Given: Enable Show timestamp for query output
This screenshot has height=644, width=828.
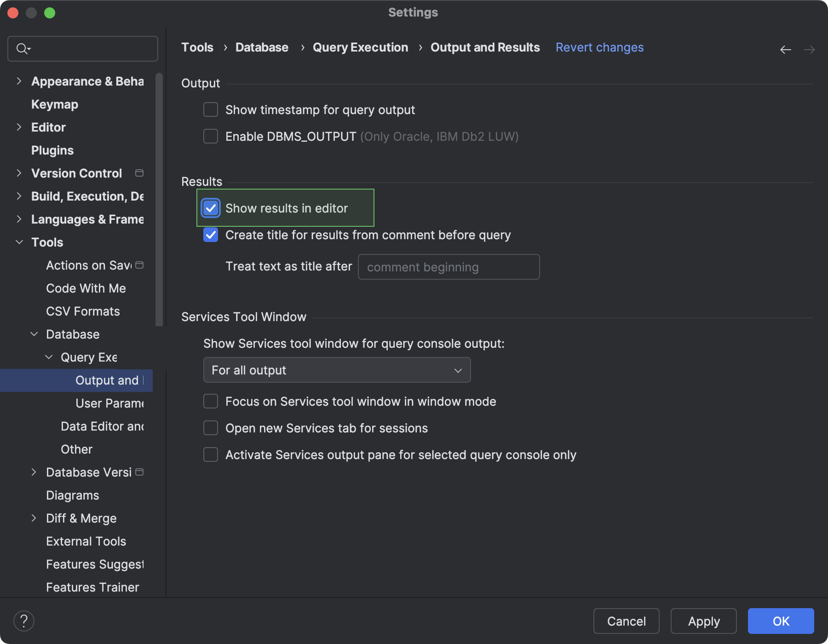Looking at the screenshot, I should pyautogui.click(x=210, y=109).
